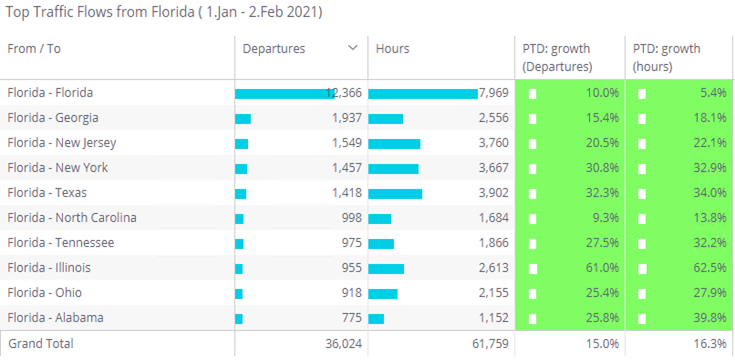Click the 36,024 grand total departures value
Viewport: 735px width, 361px height.
[344, 344]
